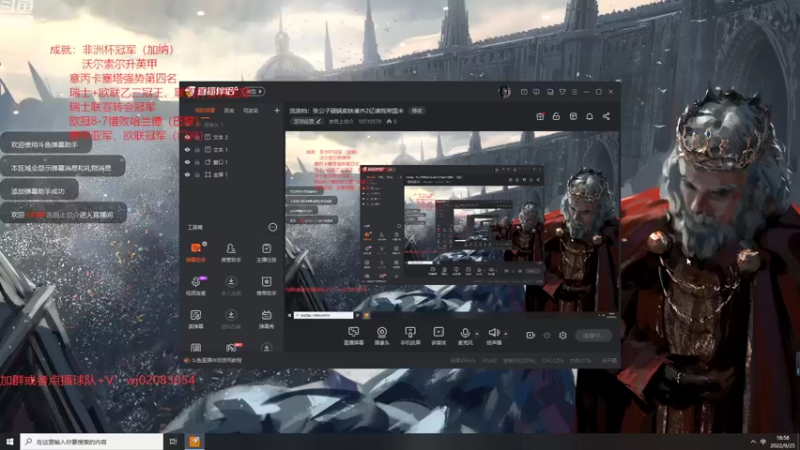This screenshot has height=450, width=800.
Task: Lock the 全屏 1 source
Action: (197, 174)
